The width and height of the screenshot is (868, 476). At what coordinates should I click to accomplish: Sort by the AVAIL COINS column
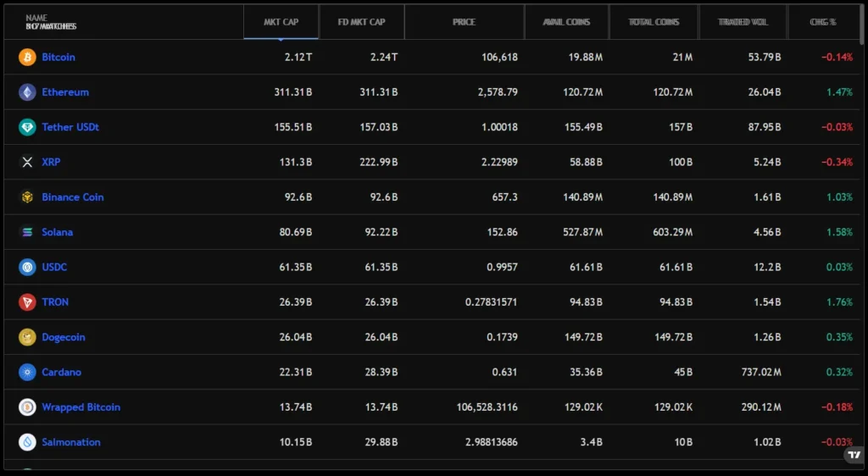coord(566,22)
